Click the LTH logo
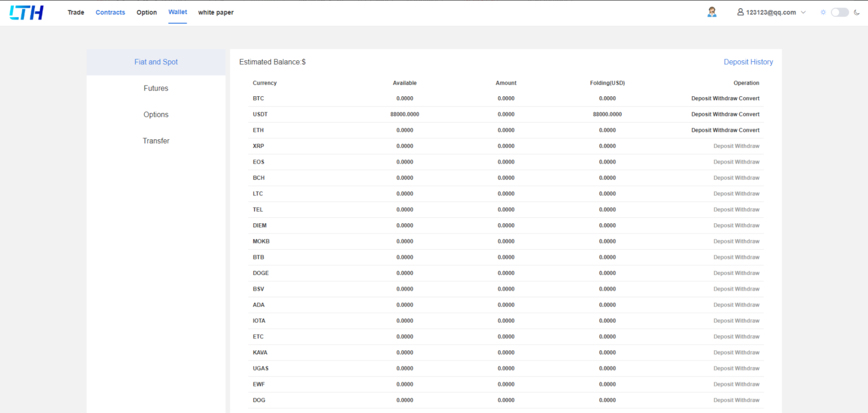Viewport: 868px width, 413px height. (x=26, y=13)
